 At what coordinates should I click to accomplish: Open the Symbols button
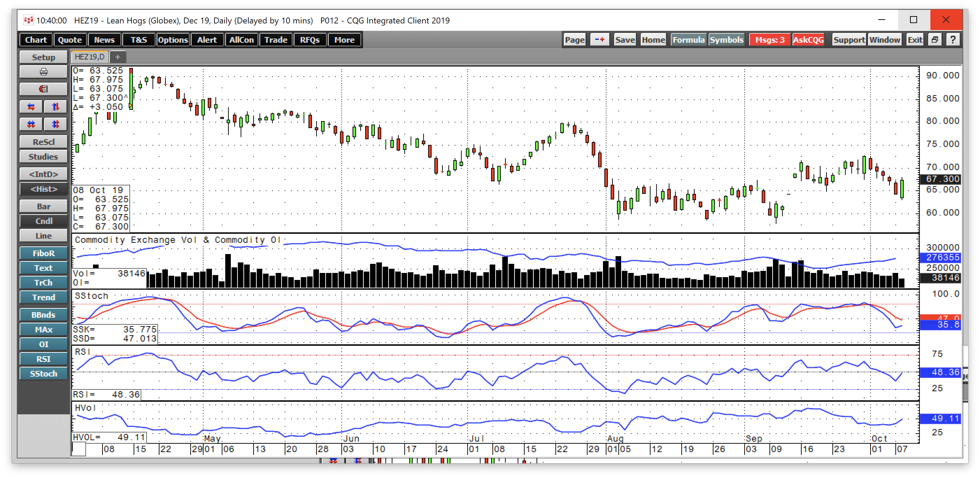click(726, 40)
